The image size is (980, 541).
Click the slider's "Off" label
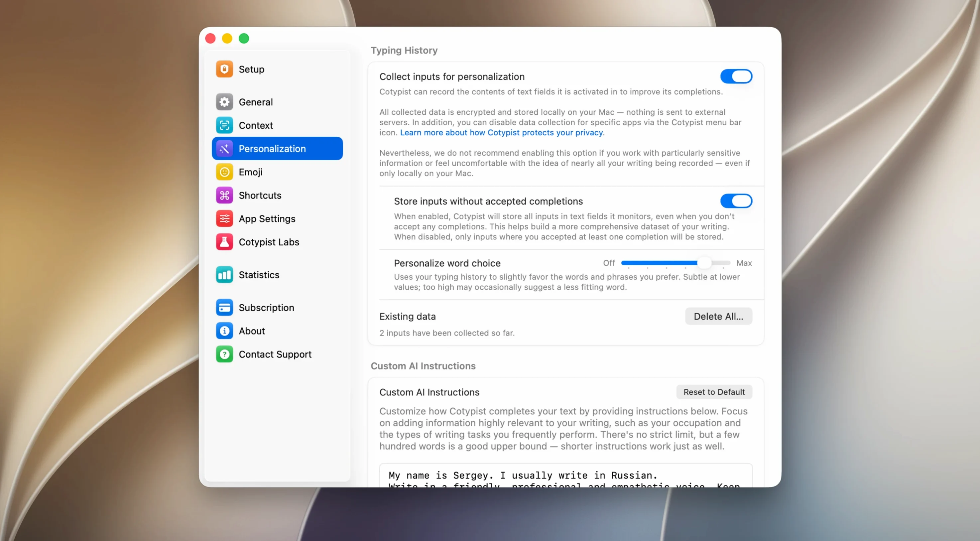[x=609, y=263]
